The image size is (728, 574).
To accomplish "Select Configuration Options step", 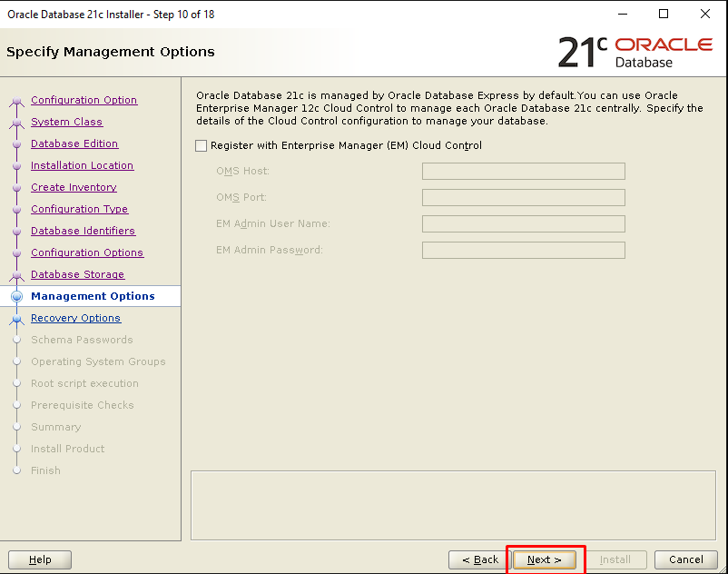I will (87, 252).
